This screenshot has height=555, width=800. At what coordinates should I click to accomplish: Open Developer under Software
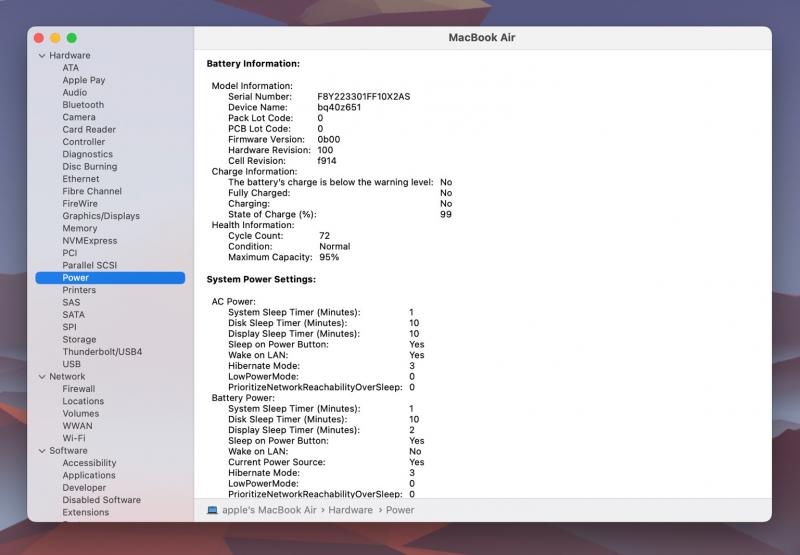[x=84, y=488]
